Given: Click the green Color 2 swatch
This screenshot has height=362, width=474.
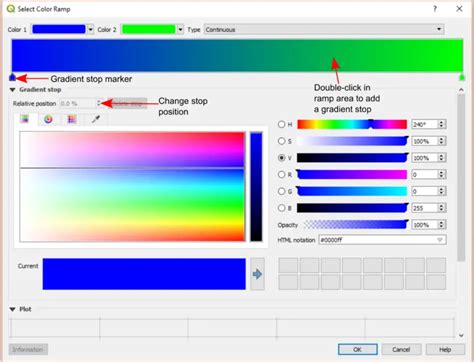Looking at the screenshot, I should (x=149, y=30).
